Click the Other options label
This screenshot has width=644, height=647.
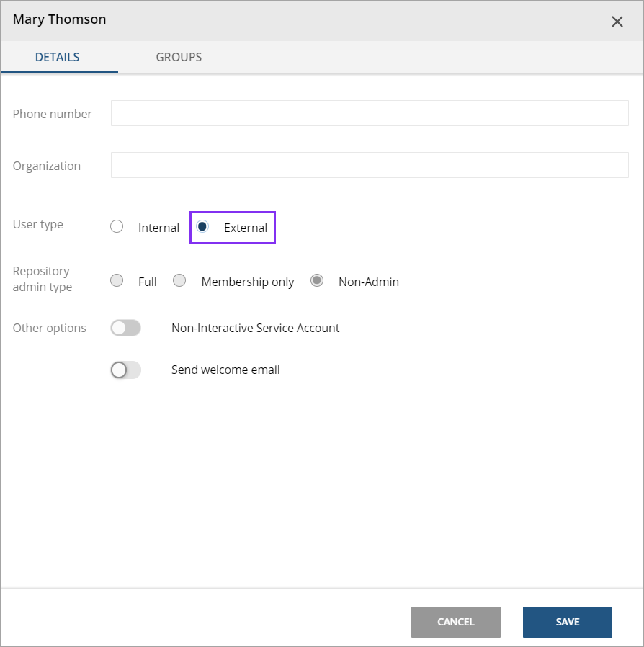(49, 328)
